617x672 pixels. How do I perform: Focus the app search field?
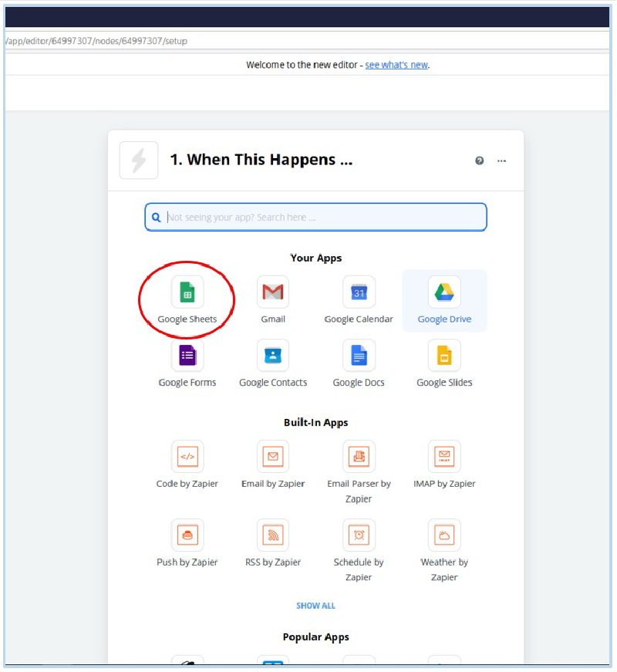[315, 217]
